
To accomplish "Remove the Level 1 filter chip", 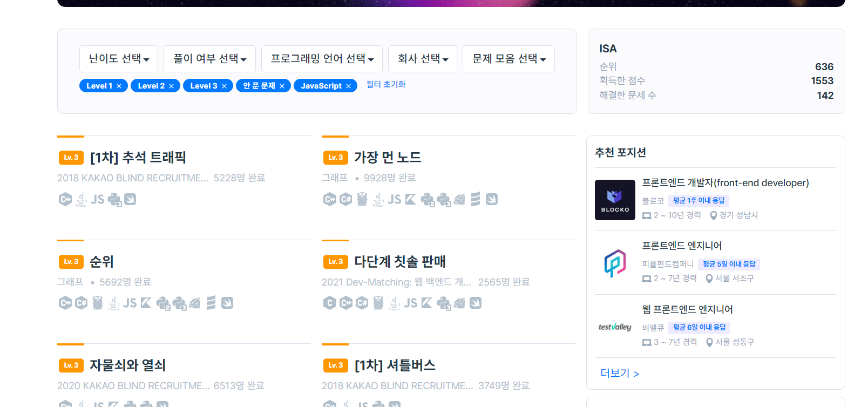I will click(x=119, y=86).
